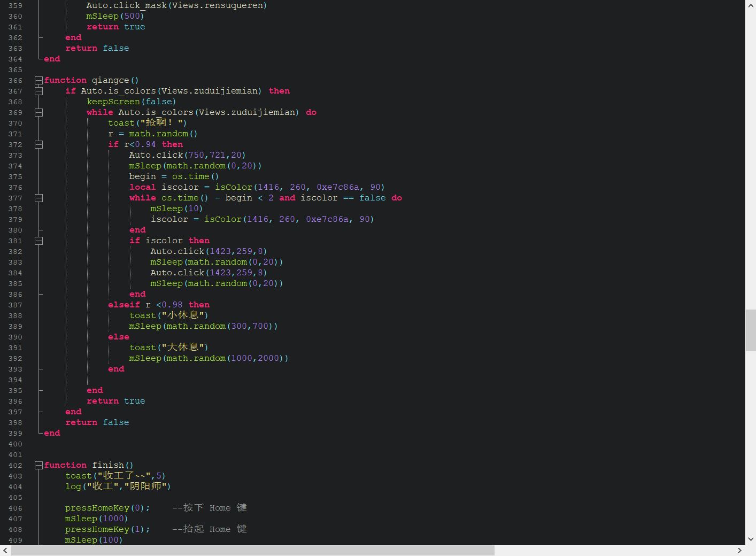
Task: Click 'pressHomeKey(0);' on line 406
Action: [108, 508]
